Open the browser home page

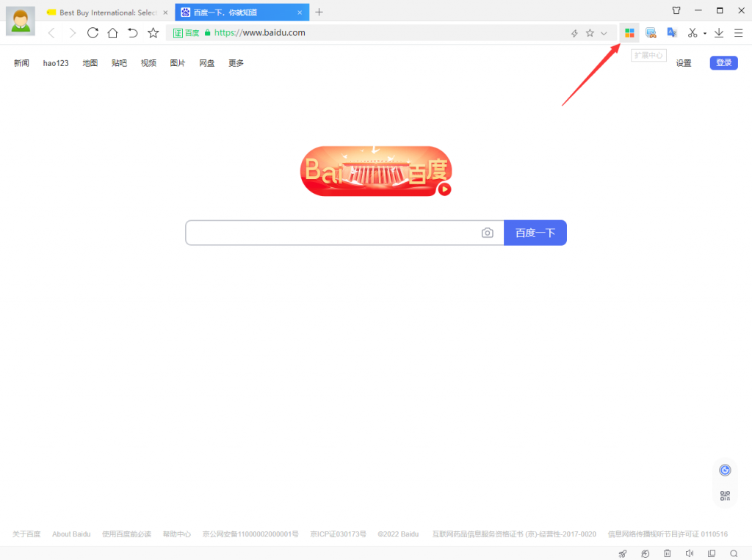[x=112, y=33]
